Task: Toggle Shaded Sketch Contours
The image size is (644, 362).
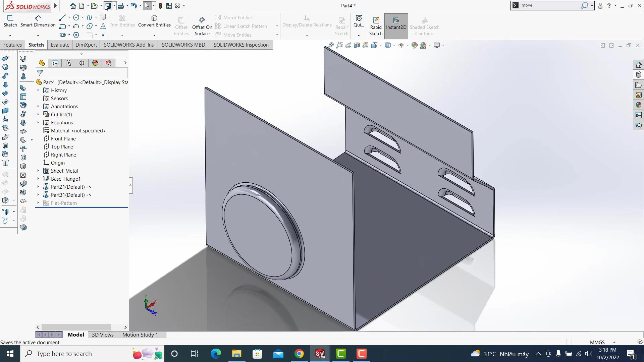Action: tap(424, 25)
